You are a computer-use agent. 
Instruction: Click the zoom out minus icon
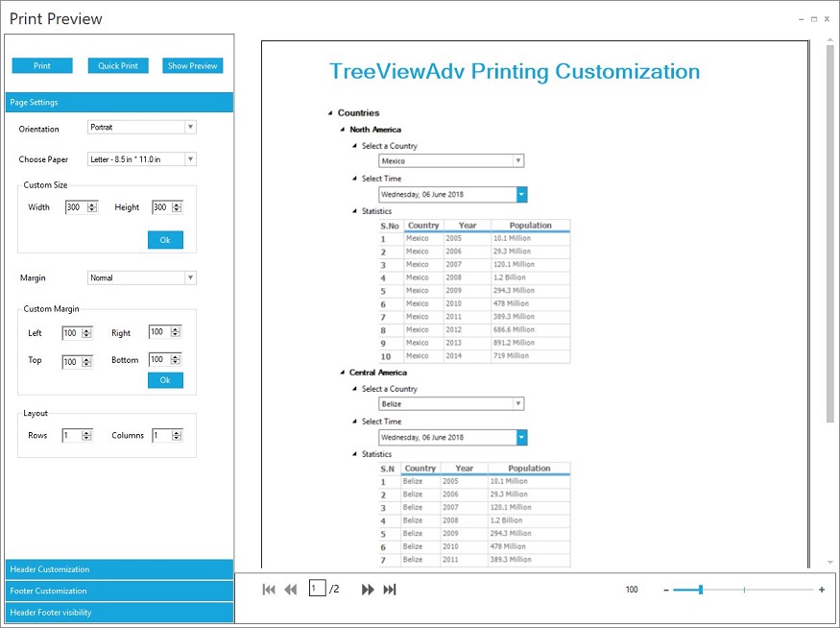(666, 590)
